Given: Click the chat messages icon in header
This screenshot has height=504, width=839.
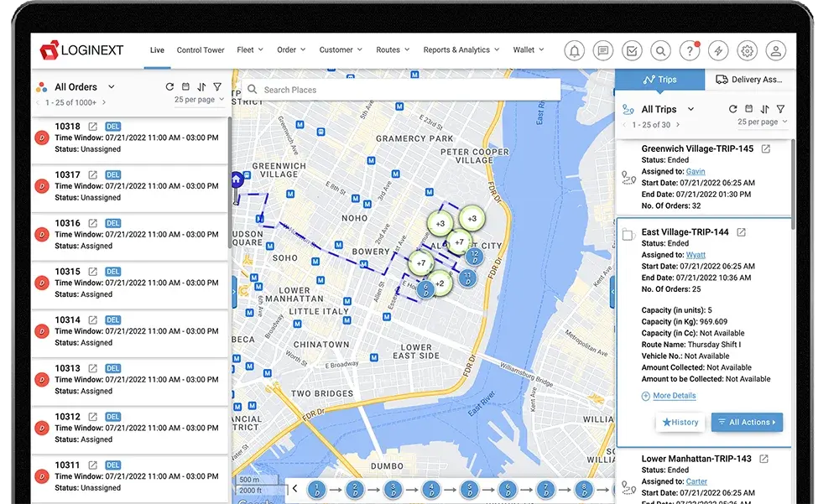Looking at the screenshot, I should [603, 51].
